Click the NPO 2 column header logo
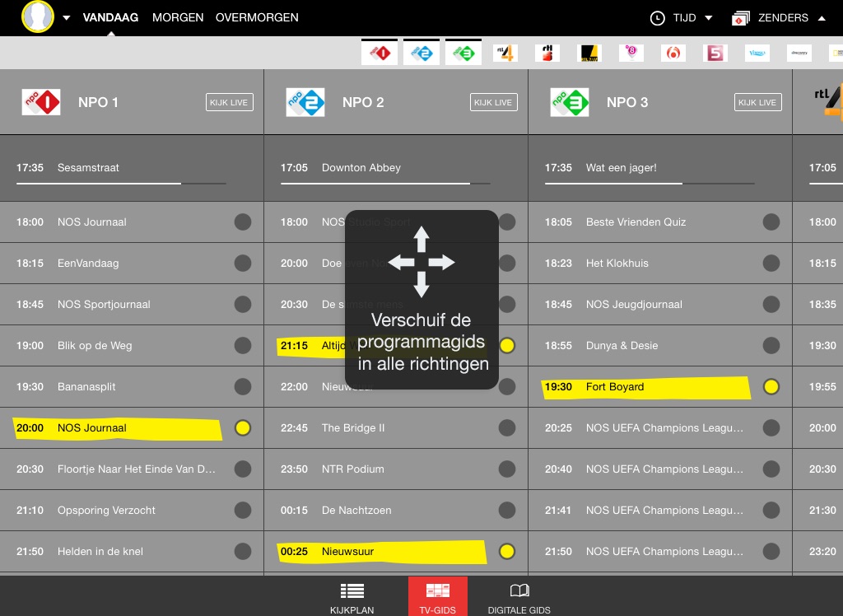Image resolution: width=843 pixels, height=616 pixels. [305, 102]
